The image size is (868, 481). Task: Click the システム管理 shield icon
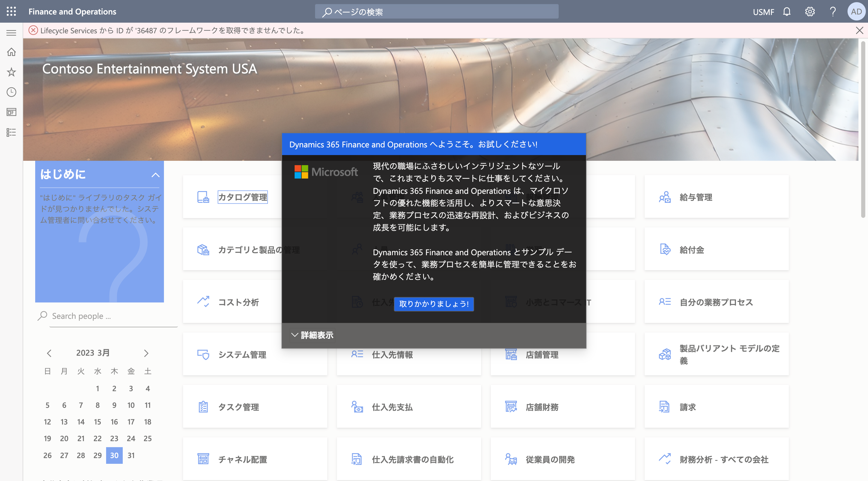point(203,355)
